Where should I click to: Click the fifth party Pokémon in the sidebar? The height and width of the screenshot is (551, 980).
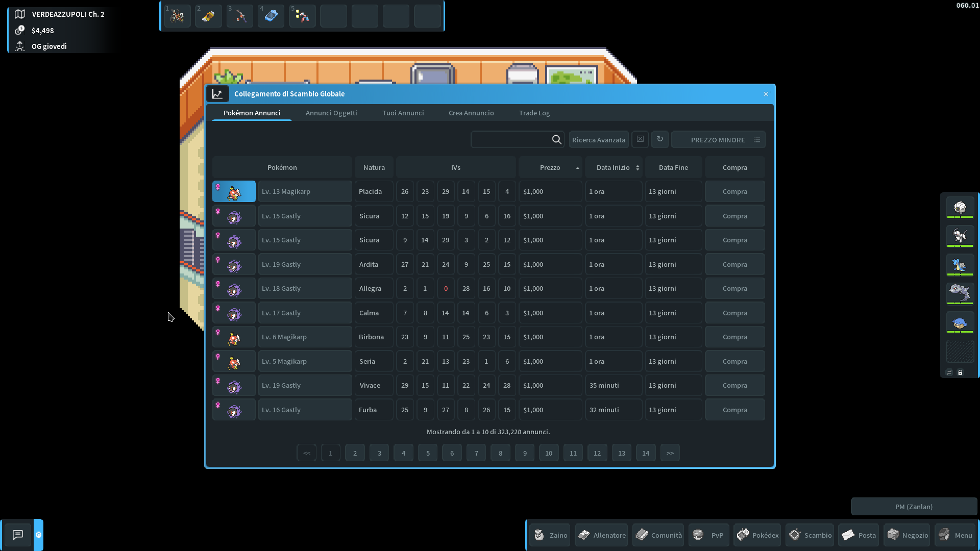pyautogui.click(x=960, y=323)
